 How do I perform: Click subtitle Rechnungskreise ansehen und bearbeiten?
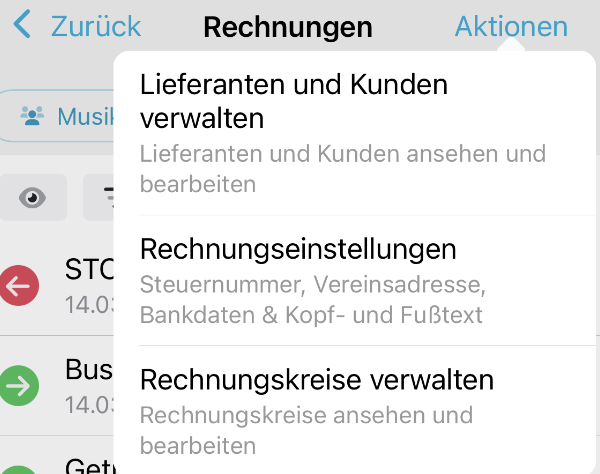[307, 430]
